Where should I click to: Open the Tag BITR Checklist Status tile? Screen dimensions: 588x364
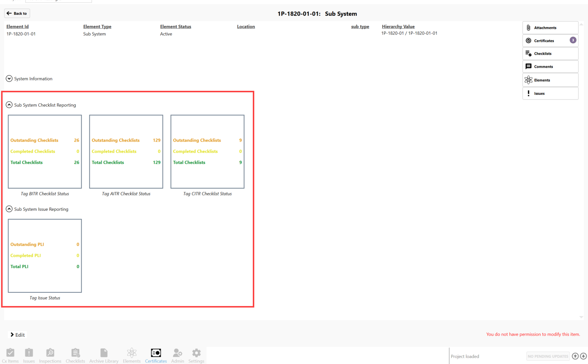point(45,152)
